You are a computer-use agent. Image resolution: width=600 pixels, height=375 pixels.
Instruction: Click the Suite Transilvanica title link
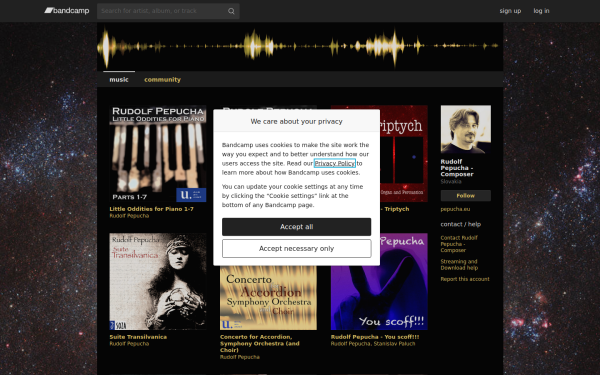point(138,337)
